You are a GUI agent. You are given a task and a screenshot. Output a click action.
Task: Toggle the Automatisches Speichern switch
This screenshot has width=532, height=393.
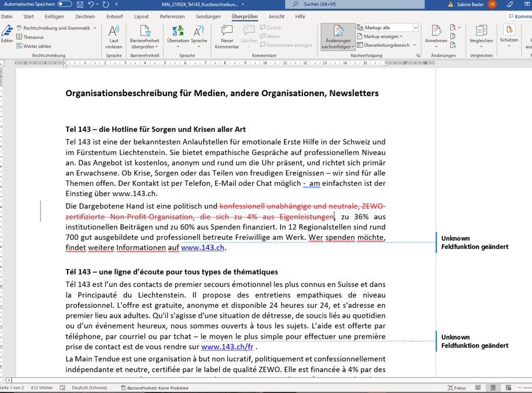coord(65,4)
